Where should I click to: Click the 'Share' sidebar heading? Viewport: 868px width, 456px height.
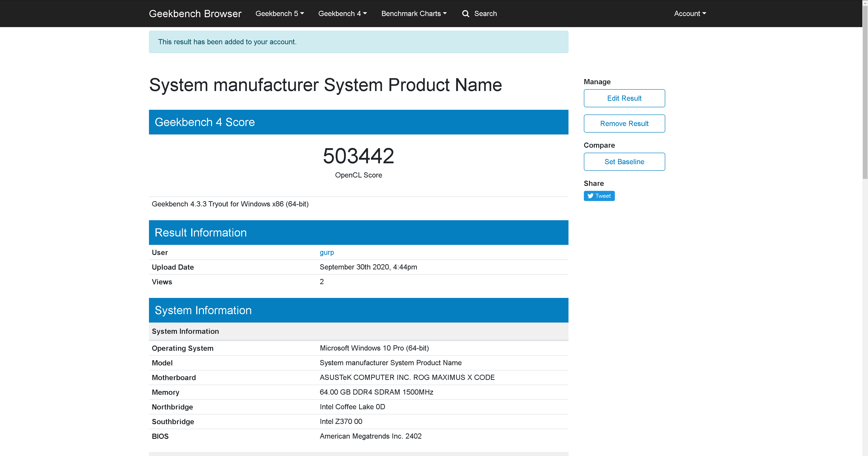(594, 184)
